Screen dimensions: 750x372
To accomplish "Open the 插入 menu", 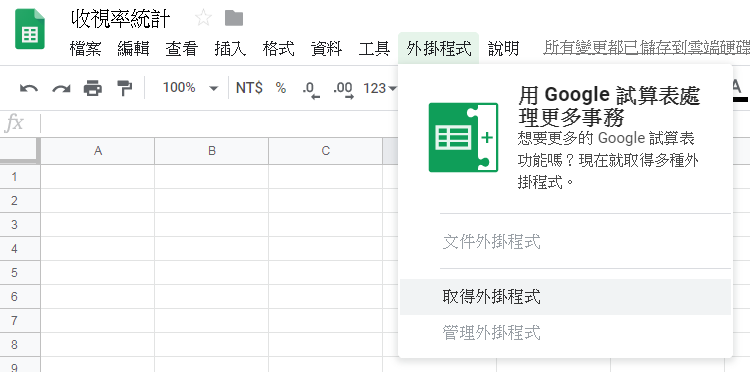I will click(230, 48).
